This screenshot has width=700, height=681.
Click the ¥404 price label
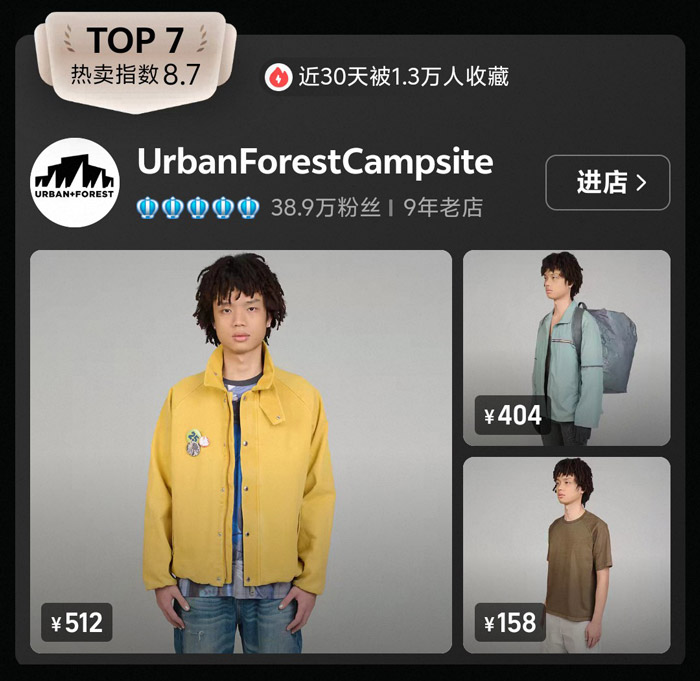512,415
